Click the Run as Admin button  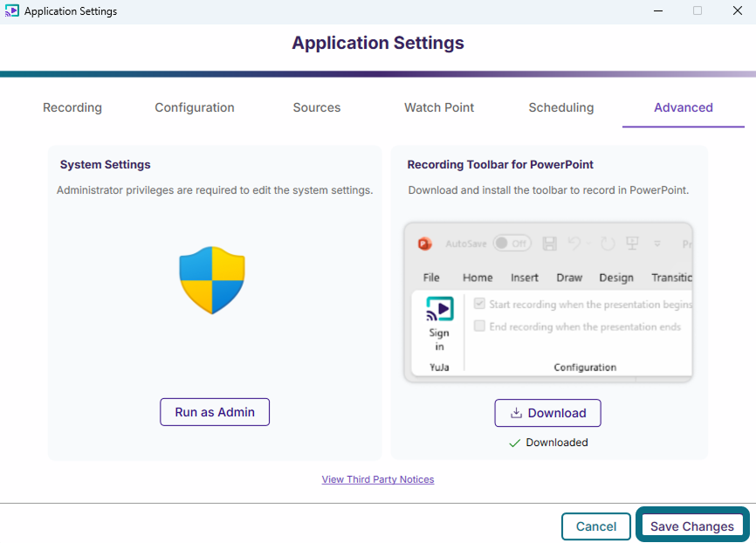coord(215,412)
